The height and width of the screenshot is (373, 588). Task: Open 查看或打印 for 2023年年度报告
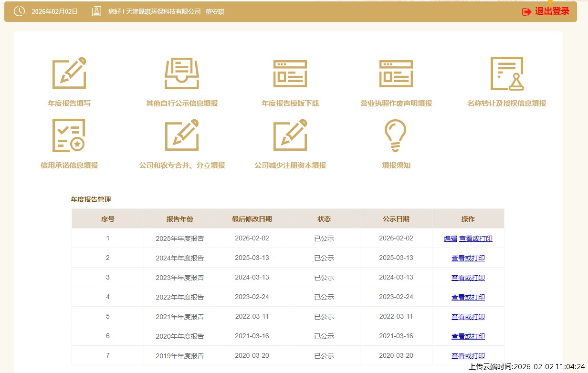[x=468, y=278]
